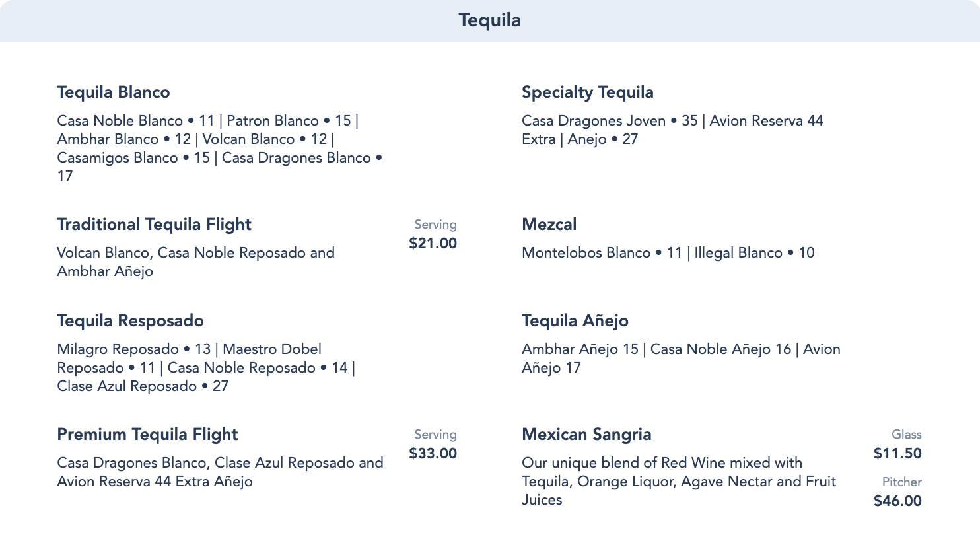Open the Traditional Tequila Flight item

tap(154, 225)
